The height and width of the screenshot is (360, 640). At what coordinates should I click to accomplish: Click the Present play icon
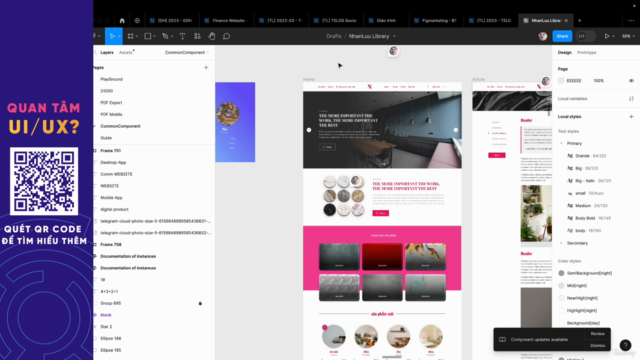click(x=607, y=36)
